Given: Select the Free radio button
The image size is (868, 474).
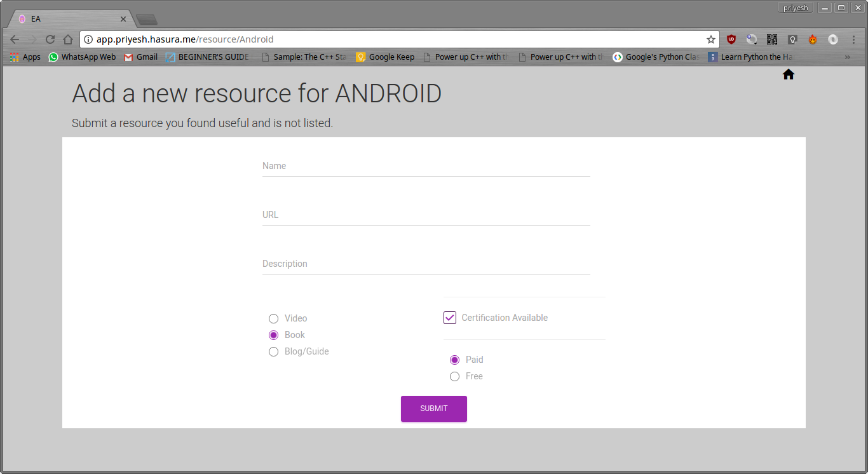Looking at the screenshot, I should (x=454, y=376).
